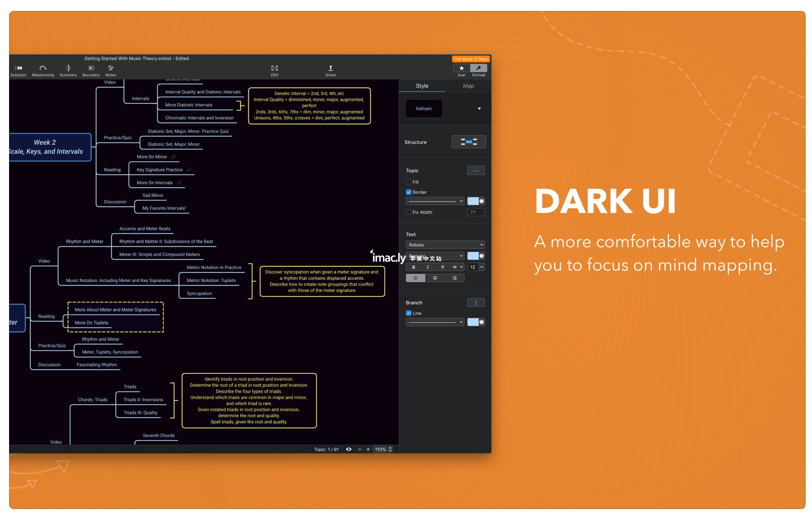The image size is (812, 515).
Task: Enable the Fill checkbox
Action: (409, 182)
